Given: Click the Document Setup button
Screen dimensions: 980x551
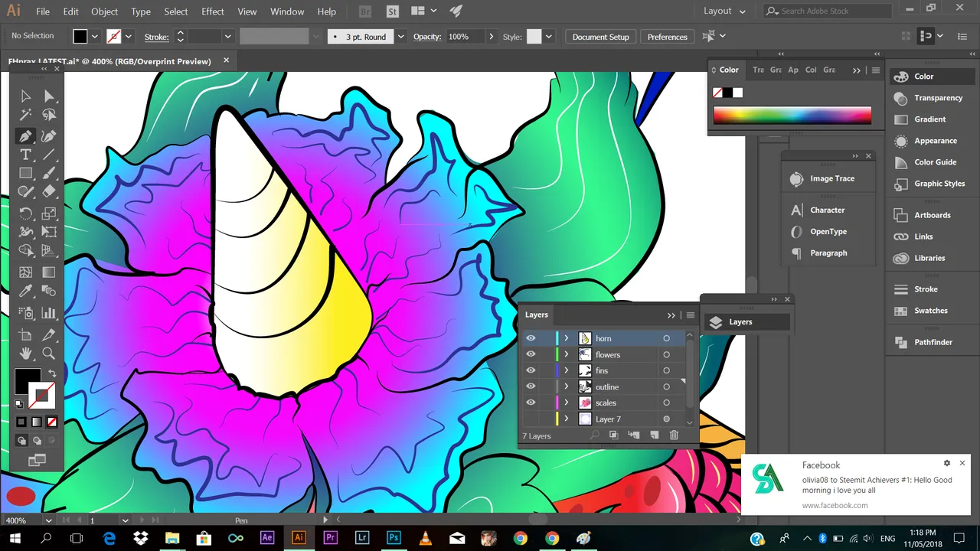Looking at the screenshot, I should click(600, 37).
